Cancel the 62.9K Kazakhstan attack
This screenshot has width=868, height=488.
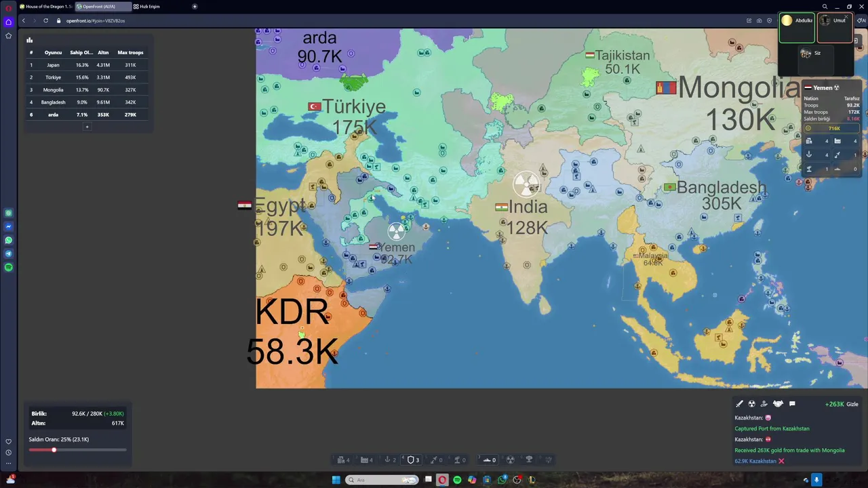[x=781, y=461]
